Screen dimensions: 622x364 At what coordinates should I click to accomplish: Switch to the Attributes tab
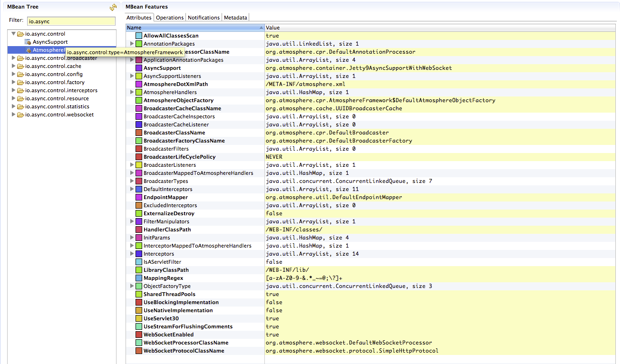139,18
